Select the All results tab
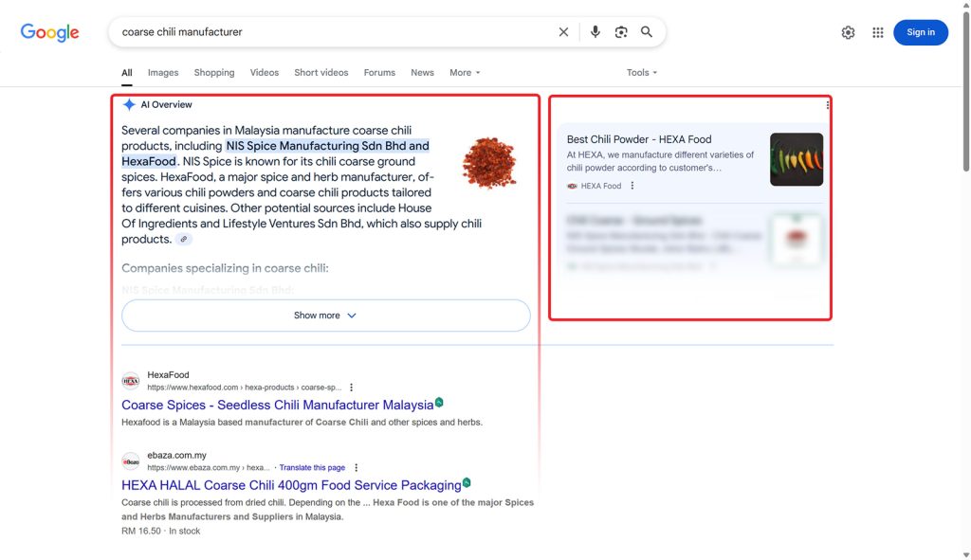The height and width of the screenshot is (560, 971). click(x=127, y=72)
